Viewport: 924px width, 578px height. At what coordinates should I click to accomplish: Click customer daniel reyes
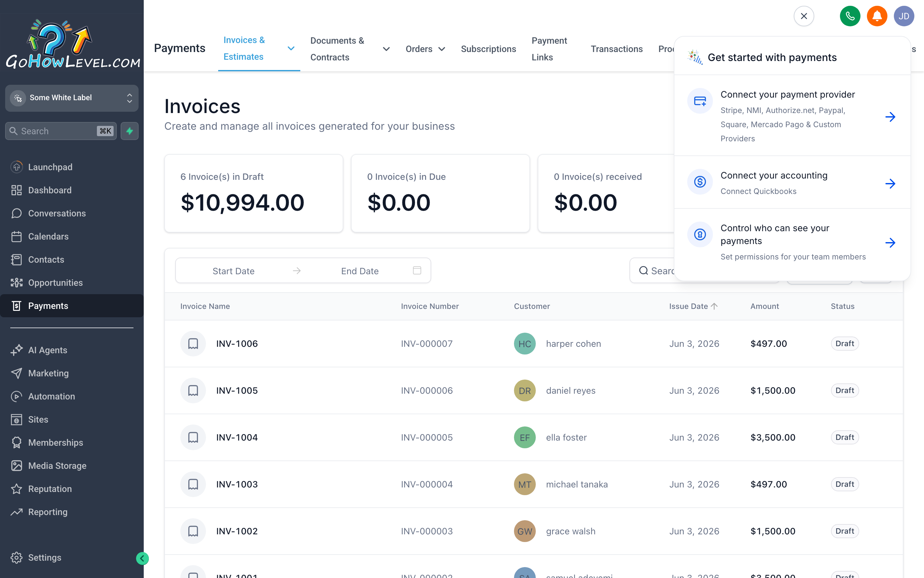(x=570, y=390)
